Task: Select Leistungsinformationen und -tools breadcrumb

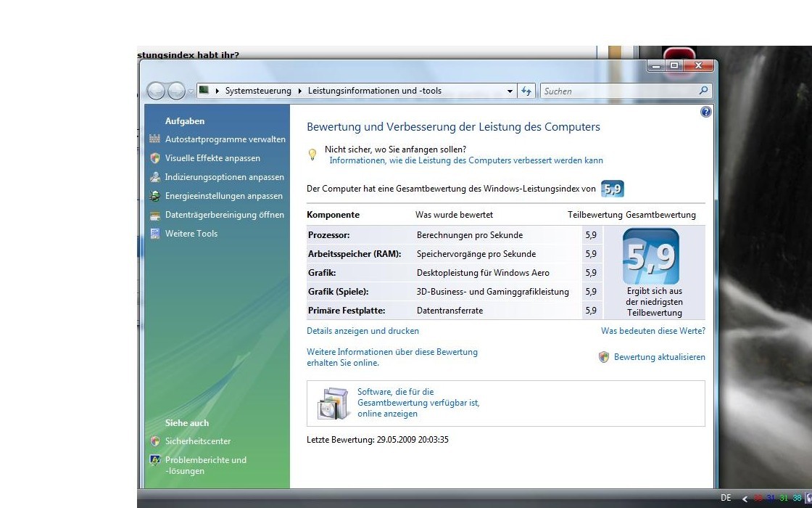Action: [x=374, y=91]
